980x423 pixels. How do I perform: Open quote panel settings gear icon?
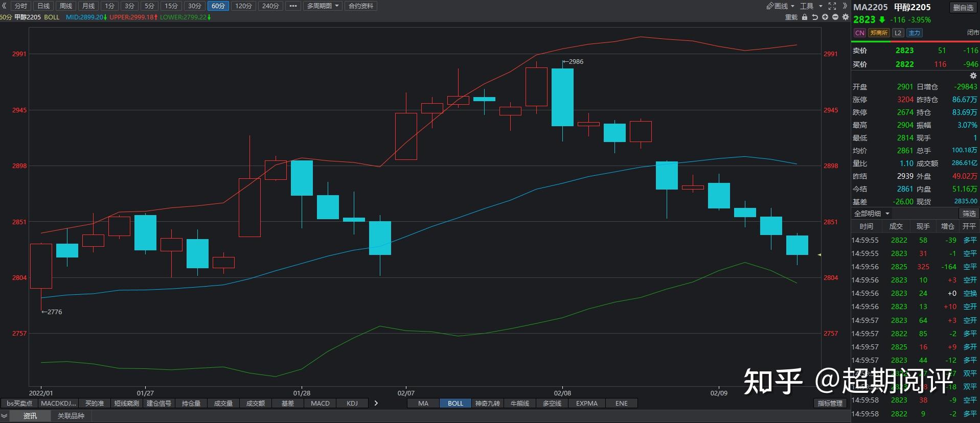click(x=973, y=76)
